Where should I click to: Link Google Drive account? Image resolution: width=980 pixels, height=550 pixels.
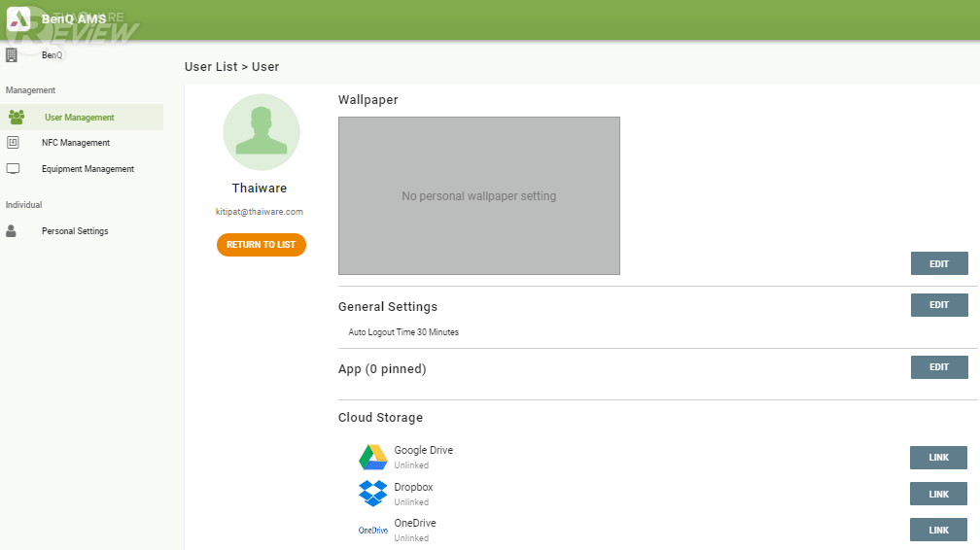tap(938, 458)
